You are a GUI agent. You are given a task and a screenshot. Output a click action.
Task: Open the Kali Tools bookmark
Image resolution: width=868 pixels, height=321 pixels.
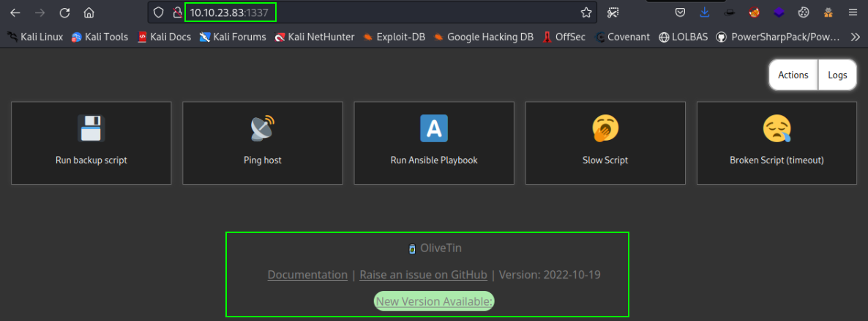(100, 37)
